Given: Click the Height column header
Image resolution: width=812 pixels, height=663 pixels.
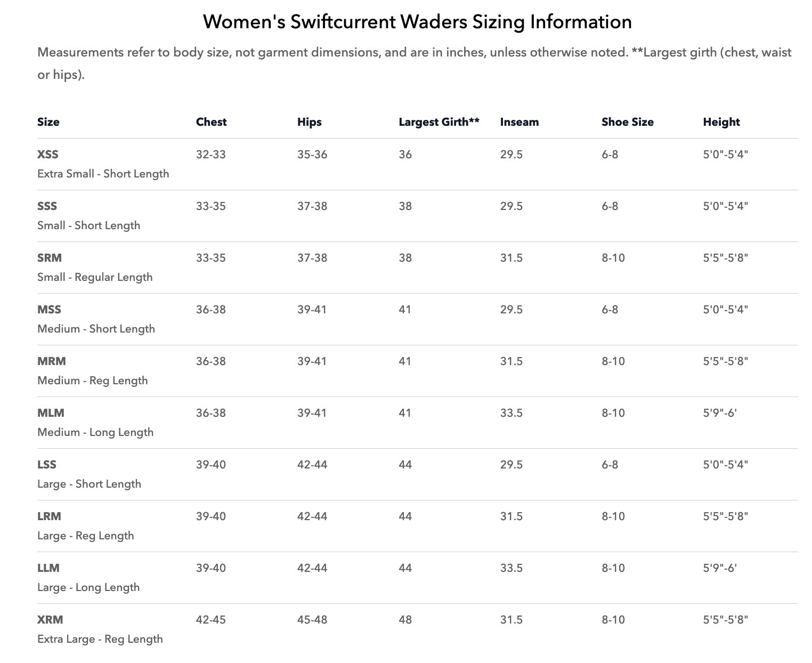Looking at the screenshot, I should pos(721,122).
